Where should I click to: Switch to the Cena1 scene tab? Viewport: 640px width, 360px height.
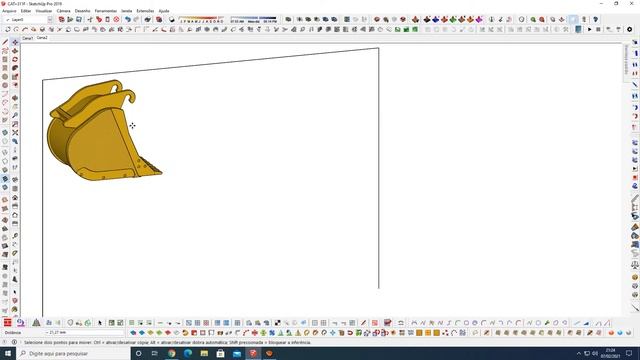pos(27,38)
